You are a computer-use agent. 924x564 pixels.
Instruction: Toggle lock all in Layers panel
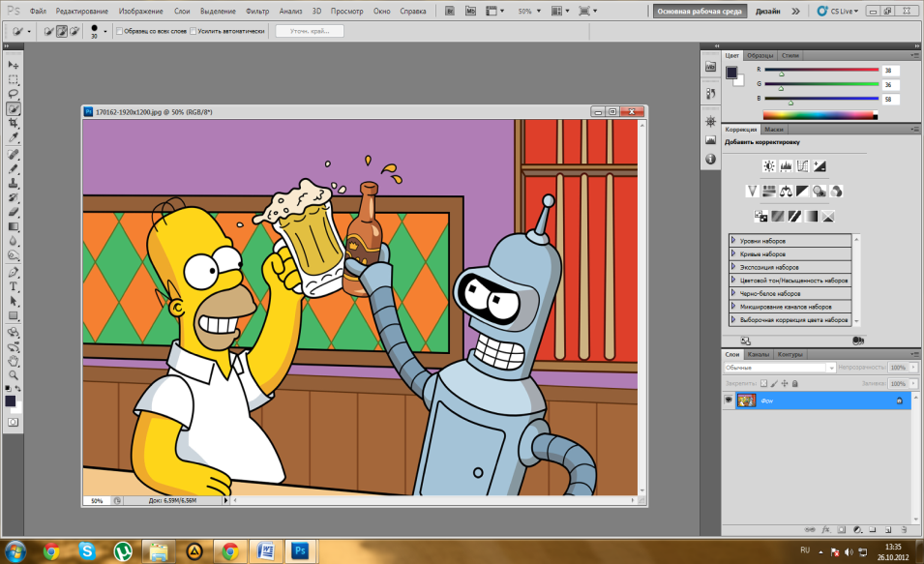(x=795, y=383)
